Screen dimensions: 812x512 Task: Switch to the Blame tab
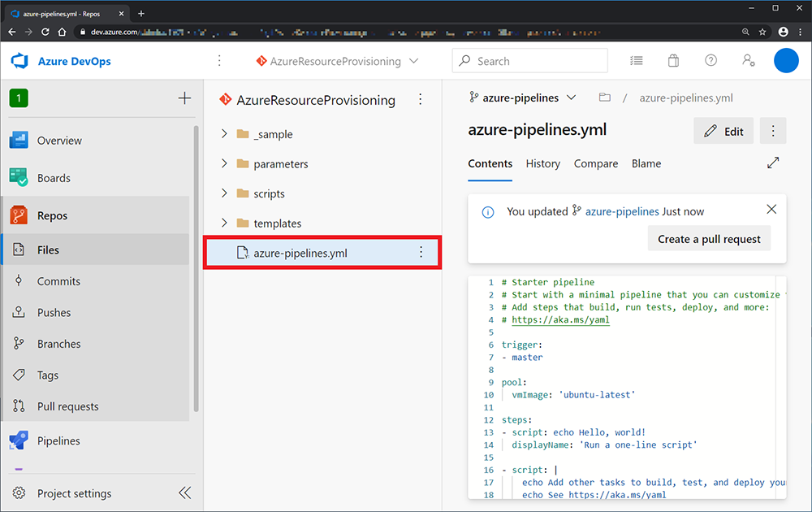(x=646, y=163)
